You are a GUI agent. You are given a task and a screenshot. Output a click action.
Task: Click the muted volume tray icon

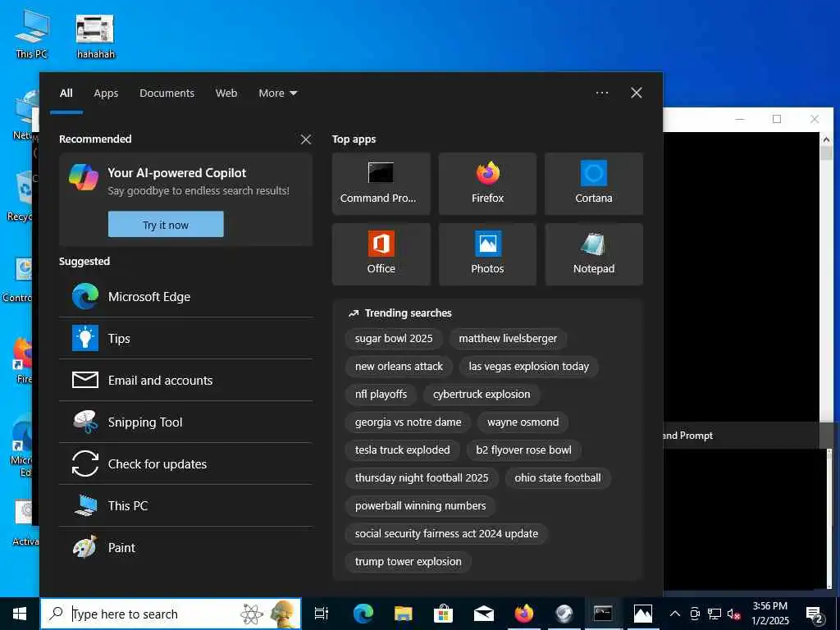click(x=733, y=614)
